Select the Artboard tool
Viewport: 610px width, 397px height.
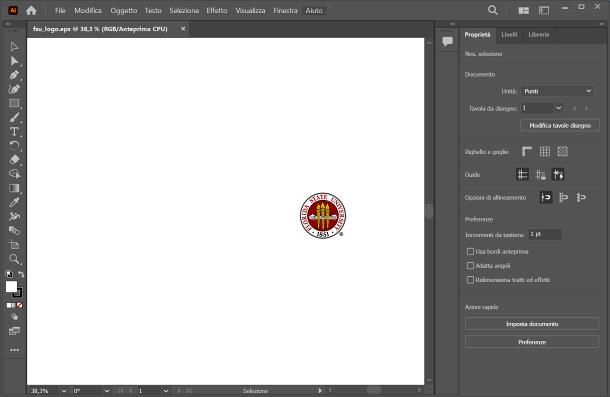tap(14, 245)
